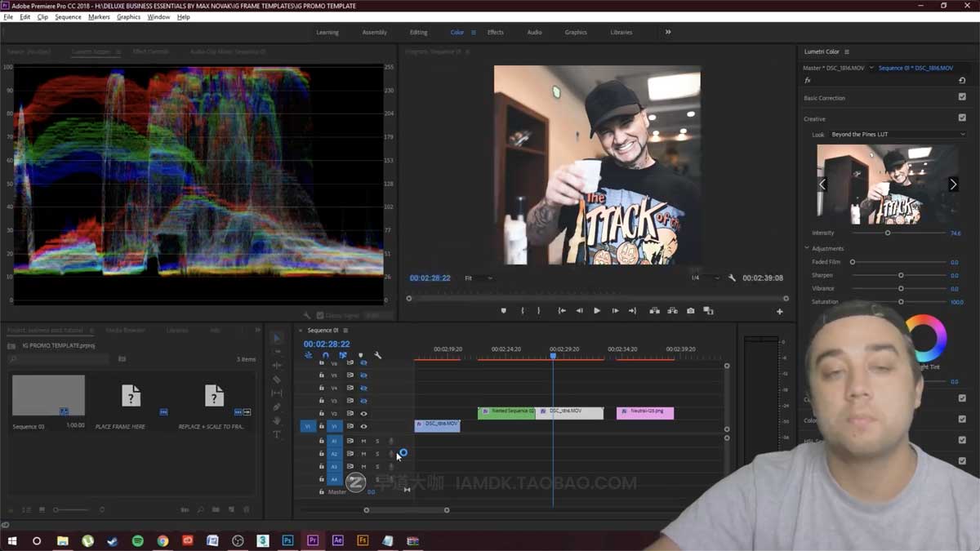Select the Hand tool
Screen dimensions: 980x551
click(277, 421)
